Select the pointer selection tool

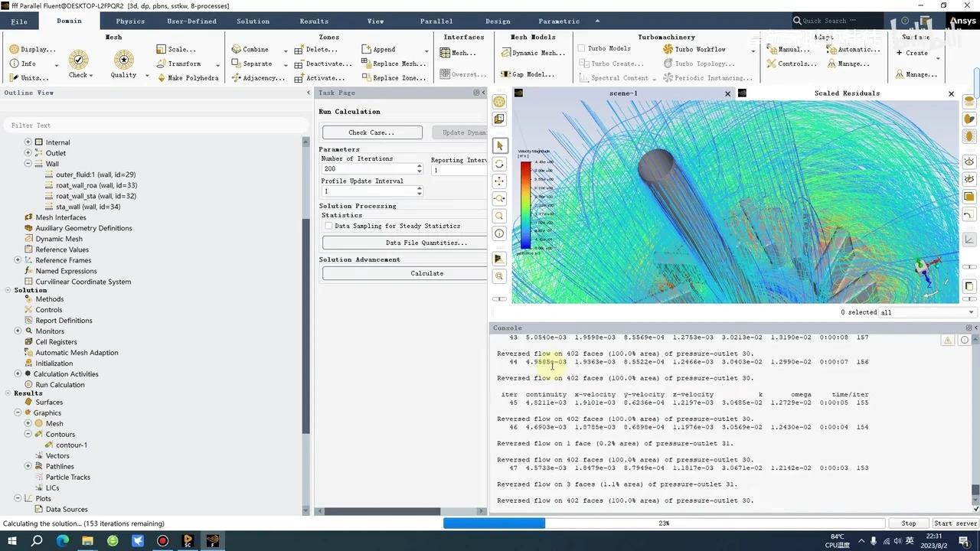[500, 145]
